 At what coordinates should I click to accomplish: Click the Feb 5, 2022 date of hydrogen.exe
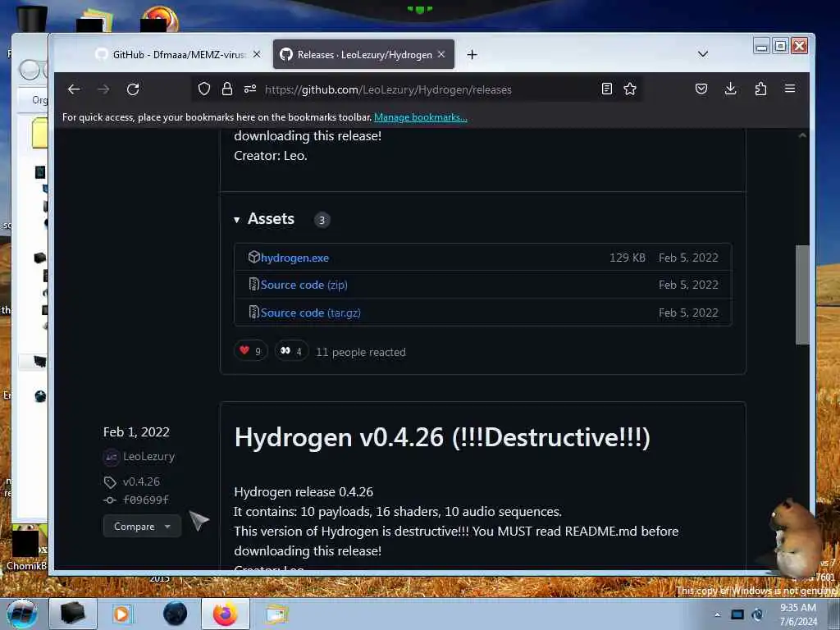[x=688, y=258]
